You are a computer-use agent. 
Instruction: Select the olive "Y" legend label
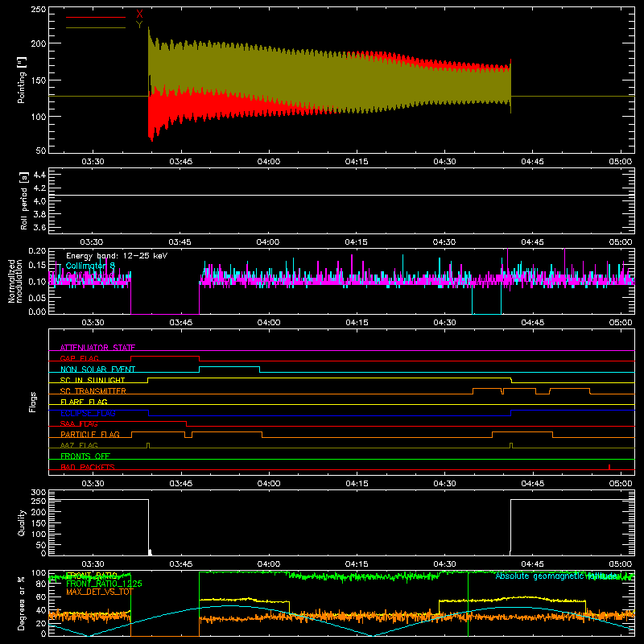139,25
